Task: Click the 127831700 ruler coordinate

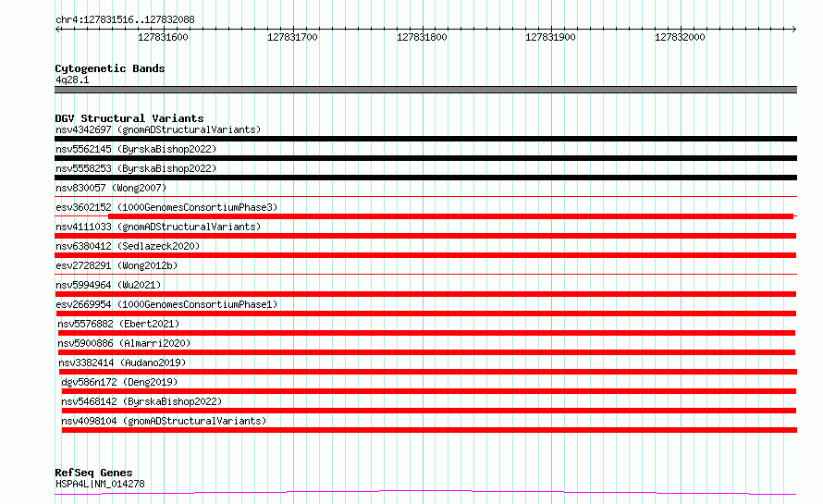Action: [292, 37]
